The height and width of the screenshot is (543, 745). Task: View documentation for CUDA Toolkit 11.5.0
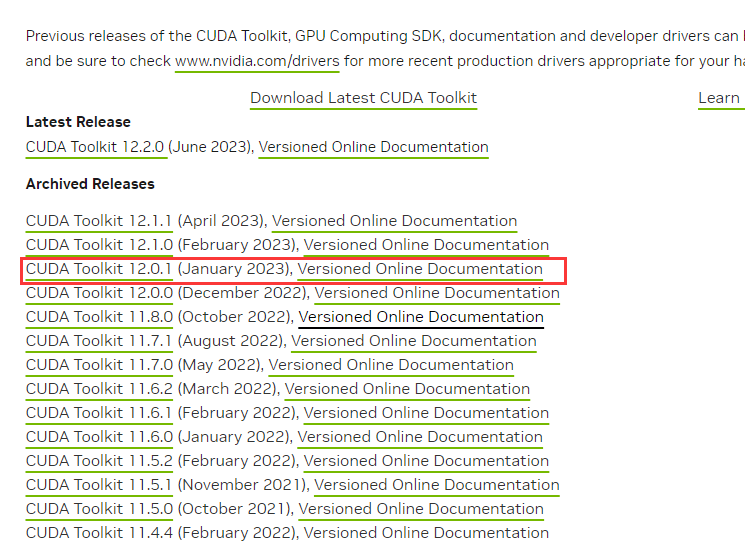point(421,509)
